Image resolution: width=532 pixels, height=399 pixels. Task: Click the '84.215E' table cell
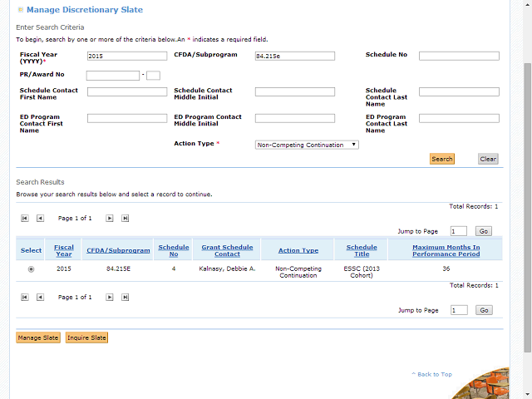click(x=118, y=268)
